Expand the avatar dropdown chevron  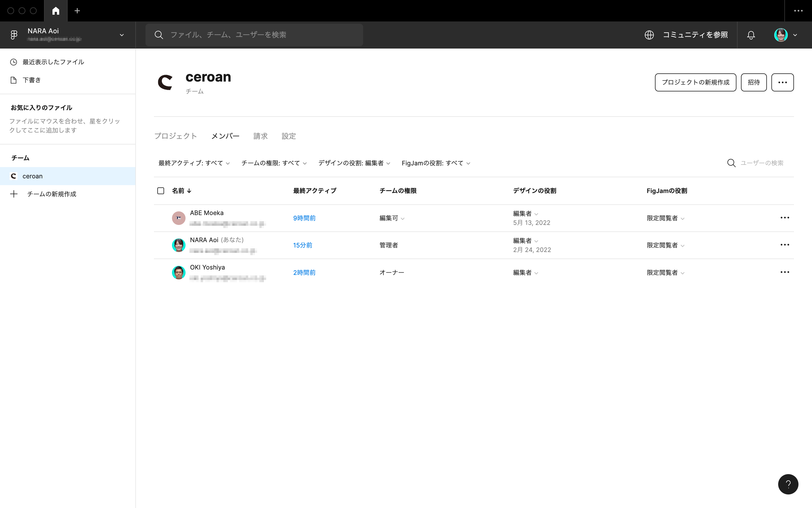(795, 35)
